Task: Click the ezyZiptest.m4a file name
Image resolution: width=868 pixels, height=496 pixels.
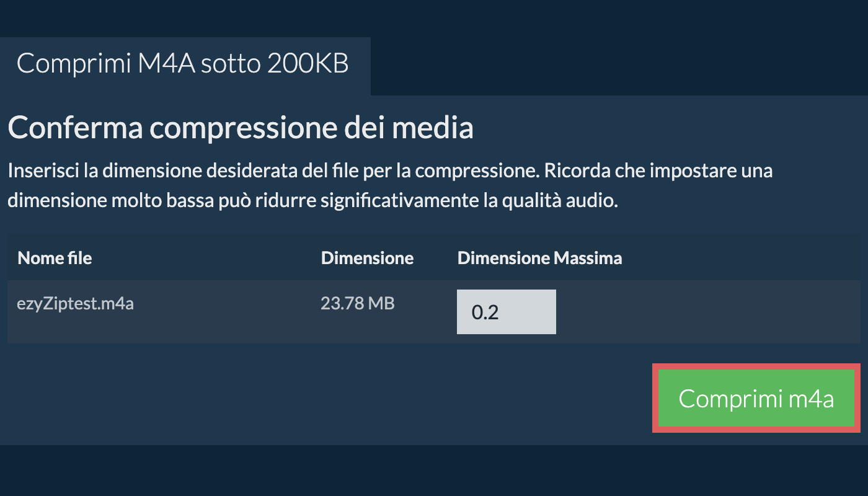Action: 76,304
